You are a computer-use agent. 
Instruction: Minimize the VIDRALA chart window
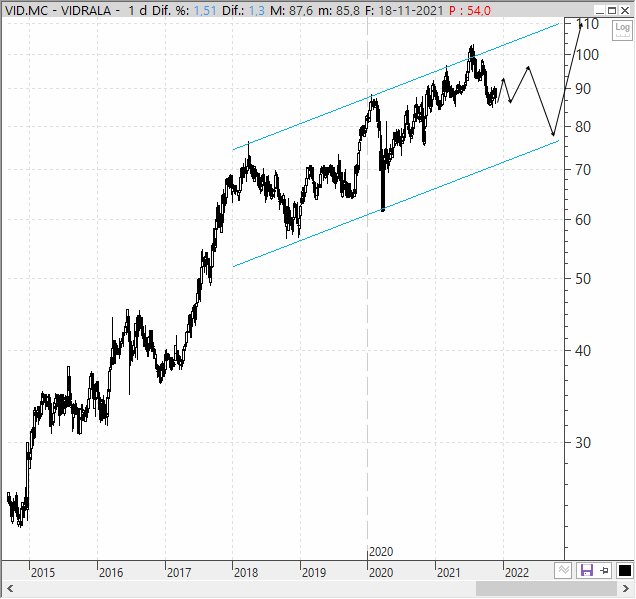point(600,10)
